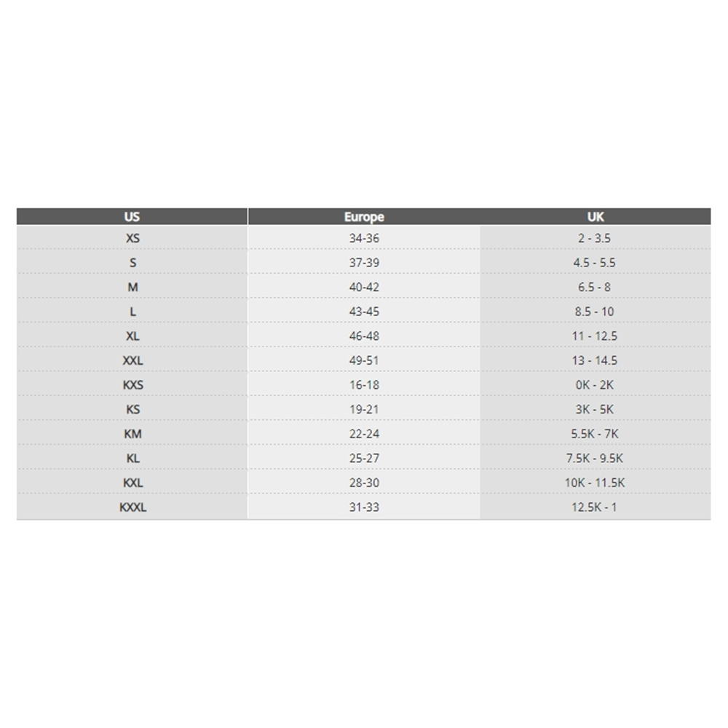Click UK size 12.5K - 1 cell
This screenshot has width=728, height=728.
click(x=596, y=507)
